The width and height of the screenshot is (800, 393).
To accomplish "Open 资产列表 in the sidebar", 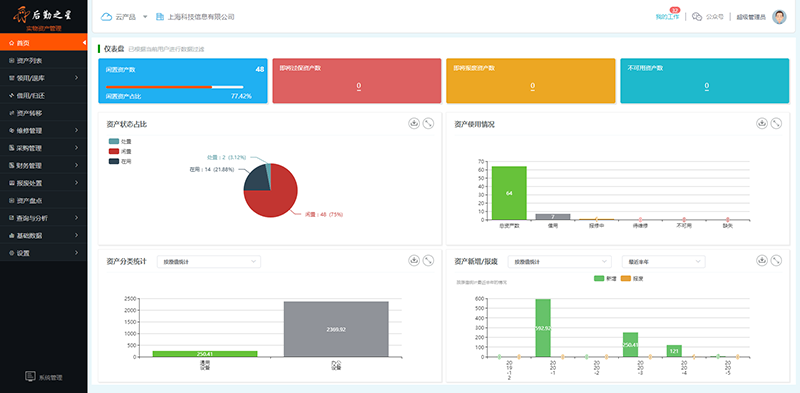I will (43, 61).
